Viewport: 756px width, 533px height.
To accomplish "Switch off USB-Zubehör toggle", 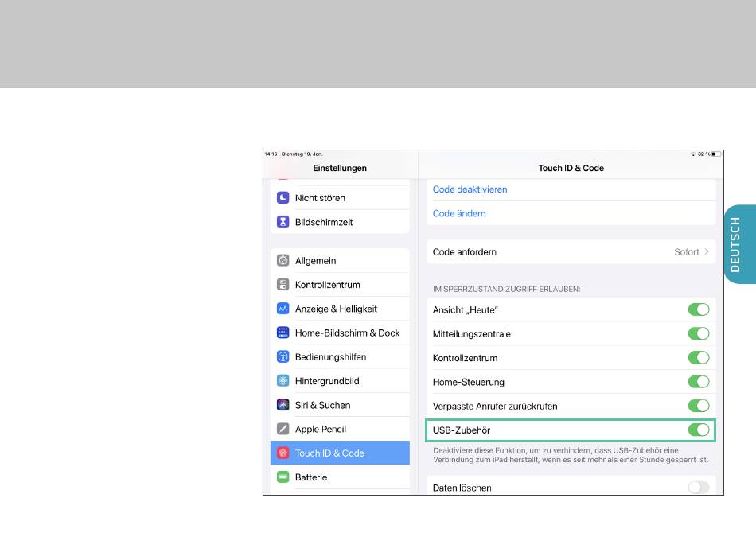I will (x=699, y=430).
